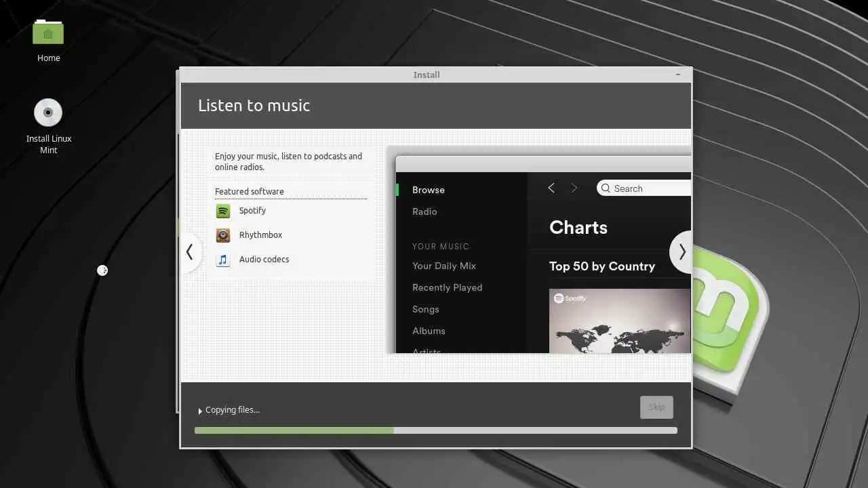Click the Spotify text label
868x488 pixels.
[252, 211]
